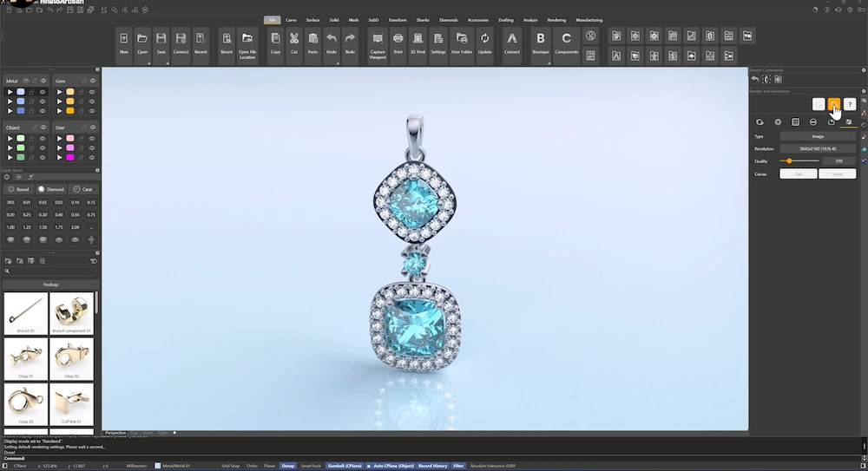This screenshot has height=471, width=868.
Task: Toggle the Osnap status bar option
Action: coord(288,466)
